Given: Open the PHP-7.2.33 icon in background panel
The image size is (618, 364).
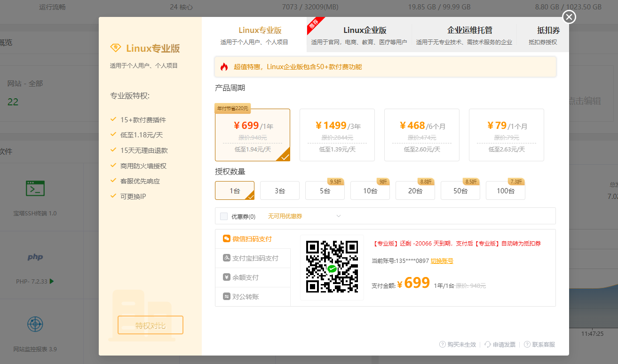Looking at the screenshot, I should click(35, 257).
